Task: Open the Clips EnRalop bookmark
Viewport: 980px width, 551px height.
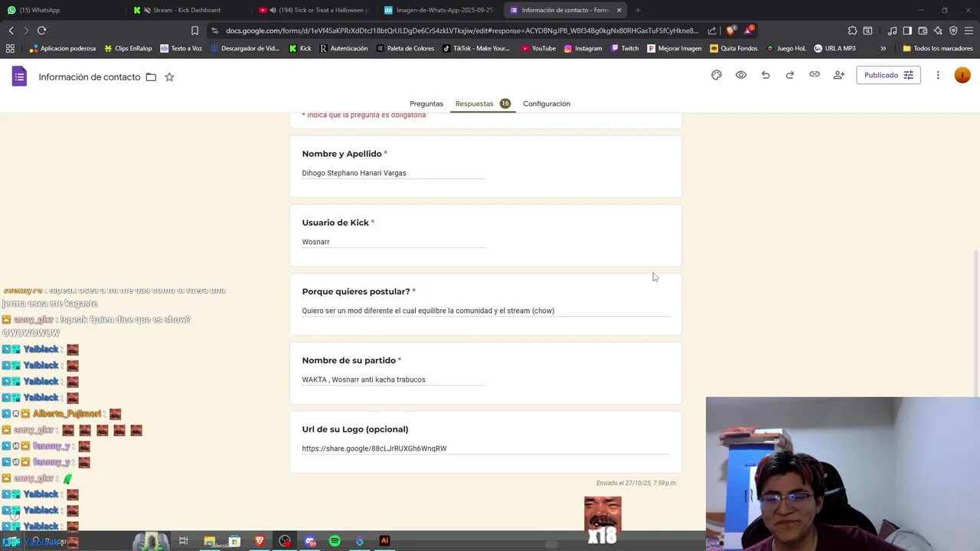Action: [128, 48]
